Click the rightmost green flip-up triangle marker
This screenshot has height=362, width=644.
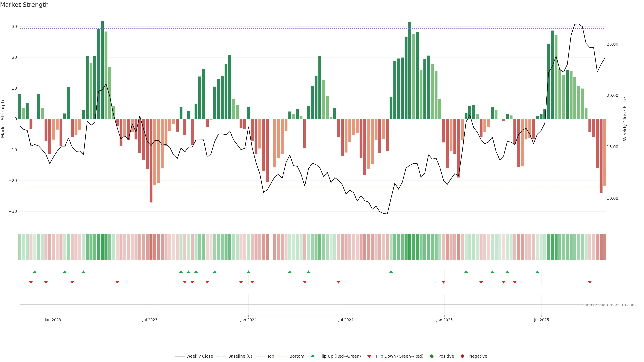point(537,272)
